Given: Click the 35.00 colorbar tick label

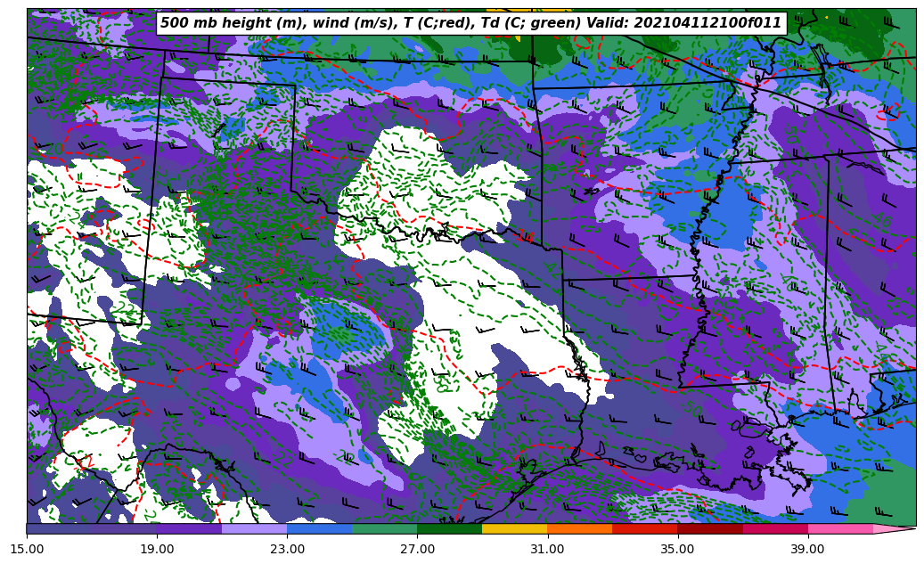Looking at the screenshot, I should pos(677,550).
